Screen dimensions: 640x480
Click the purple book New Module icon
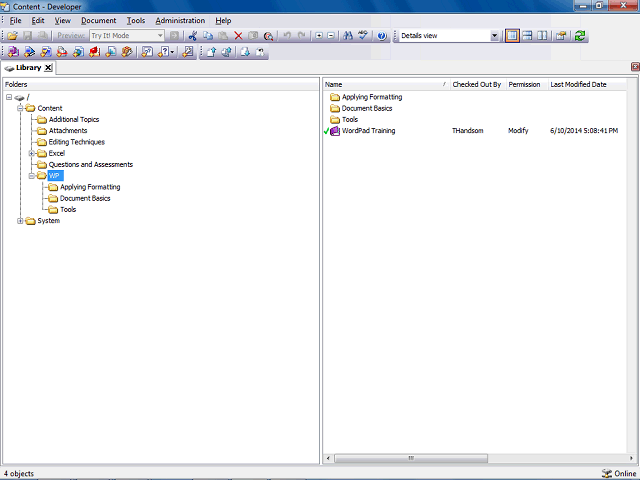13,52
